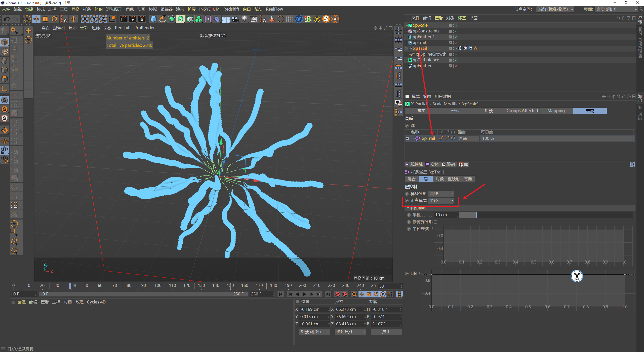Click the coordinate system cube icon

[x=112, y=19]
